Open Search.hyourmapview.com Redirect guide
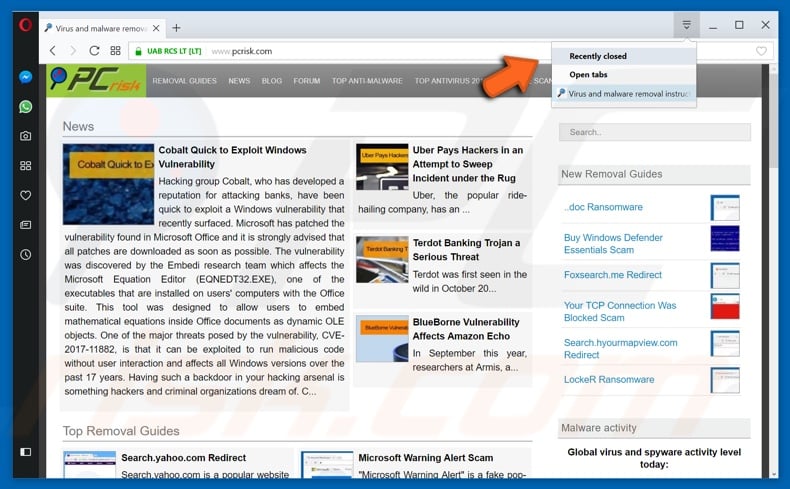Screen dimensions: 790x489 [620, 348]
